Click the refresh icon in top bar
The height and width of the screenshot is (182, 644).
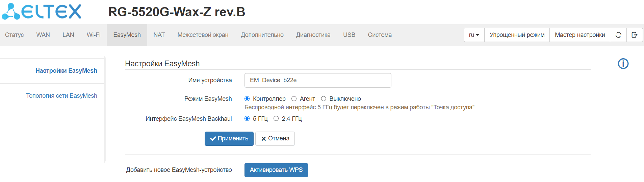pos(618,35)
